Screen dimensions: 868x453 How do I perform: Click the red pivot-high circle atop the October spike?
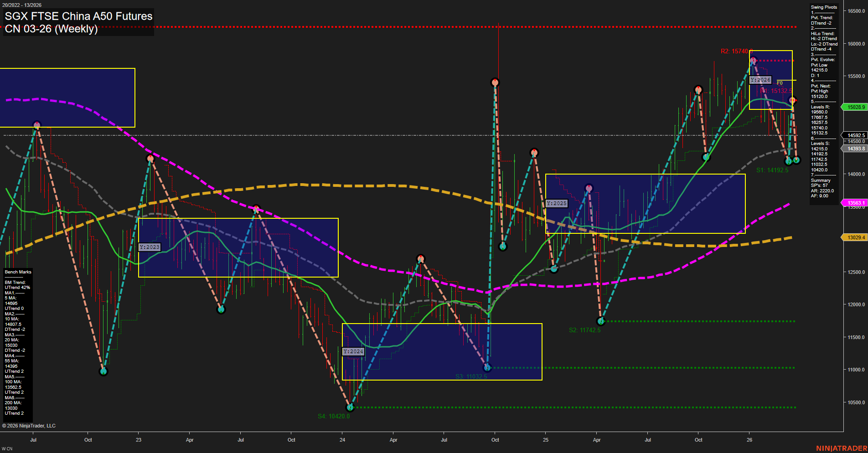pos(495,82)
